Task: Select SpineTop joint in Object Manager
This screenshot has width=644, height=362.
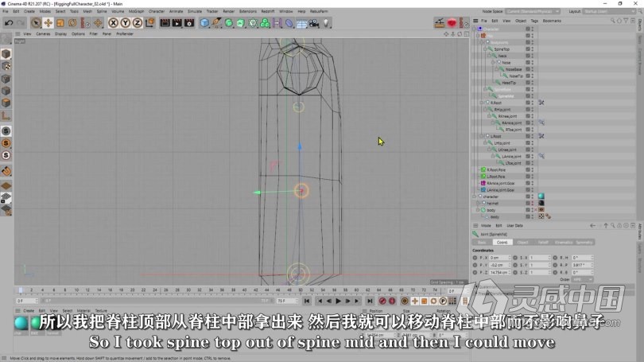Action: tap(502, 49)
